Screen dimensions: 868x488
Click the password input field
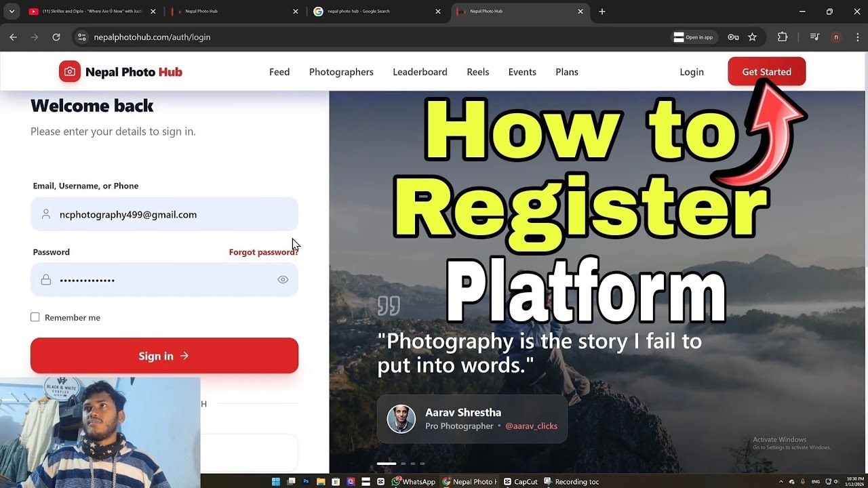(164, 280)
